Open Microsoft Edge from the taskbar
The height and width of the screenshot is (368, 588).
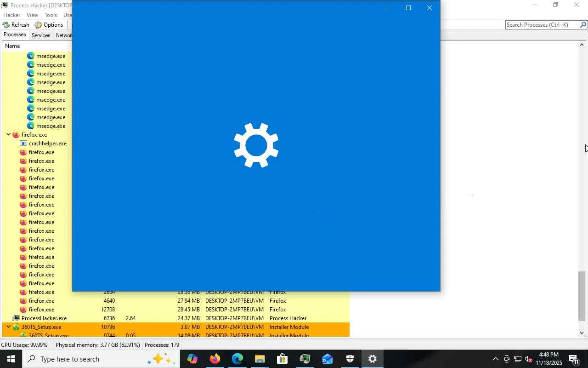coord(237,359)
